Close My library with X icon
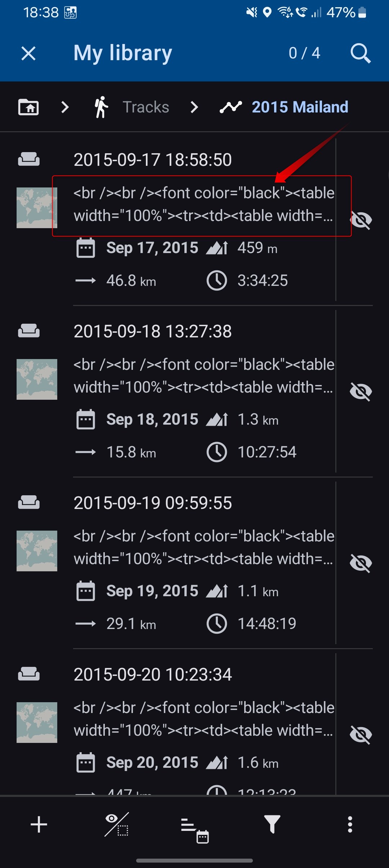This screenshot has width=389, height=868. [28, 53]
